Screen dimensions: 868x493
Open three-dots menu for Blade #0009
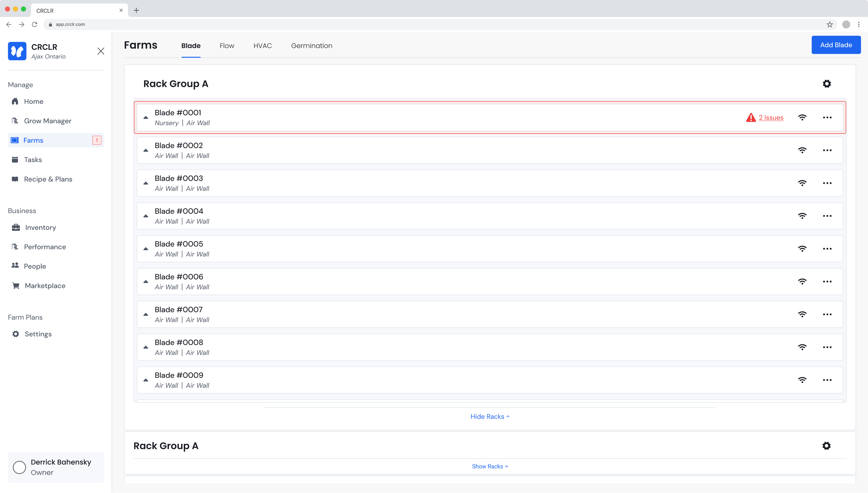pos(827,380)
